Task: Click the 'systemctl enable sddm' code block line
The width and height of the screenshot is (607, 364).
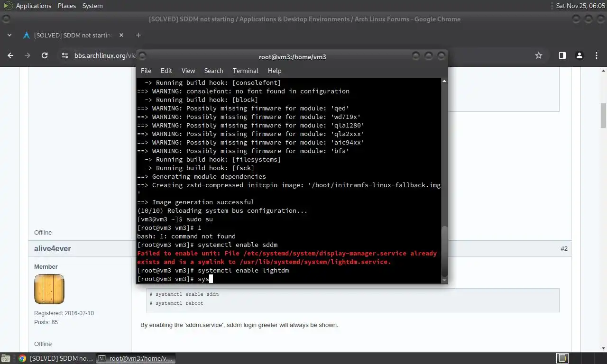Action: pos(184,294)
